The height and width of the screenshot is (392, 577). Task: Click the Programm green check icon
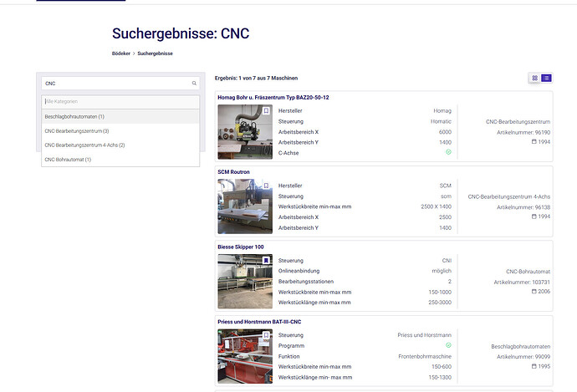[448, 345]
